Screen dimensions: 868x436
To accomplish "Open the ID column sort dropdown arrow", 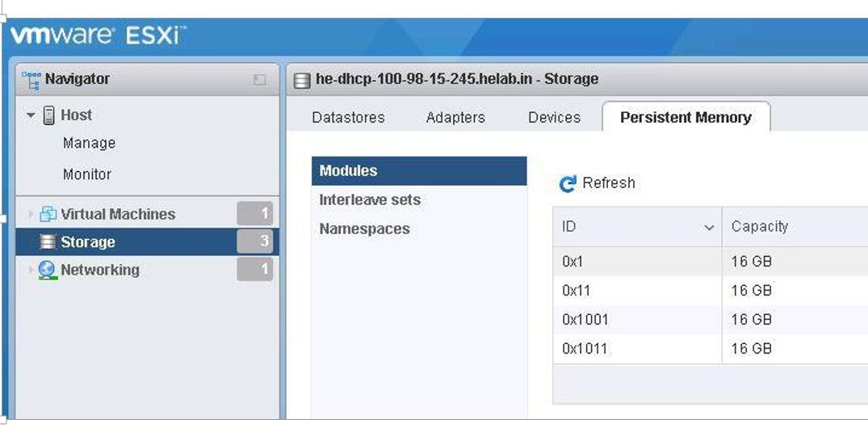I will [x=709, y=228].
